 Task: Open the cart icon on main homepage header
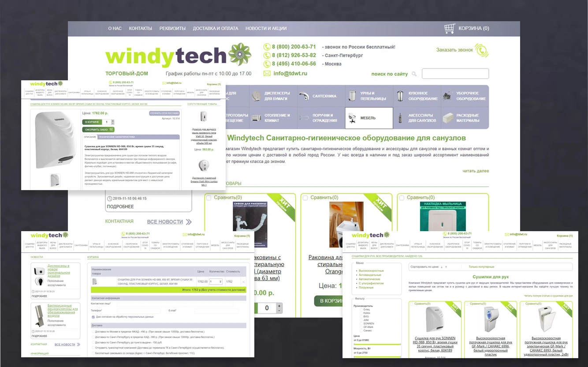pyautogui.click(x=449, y=29)
